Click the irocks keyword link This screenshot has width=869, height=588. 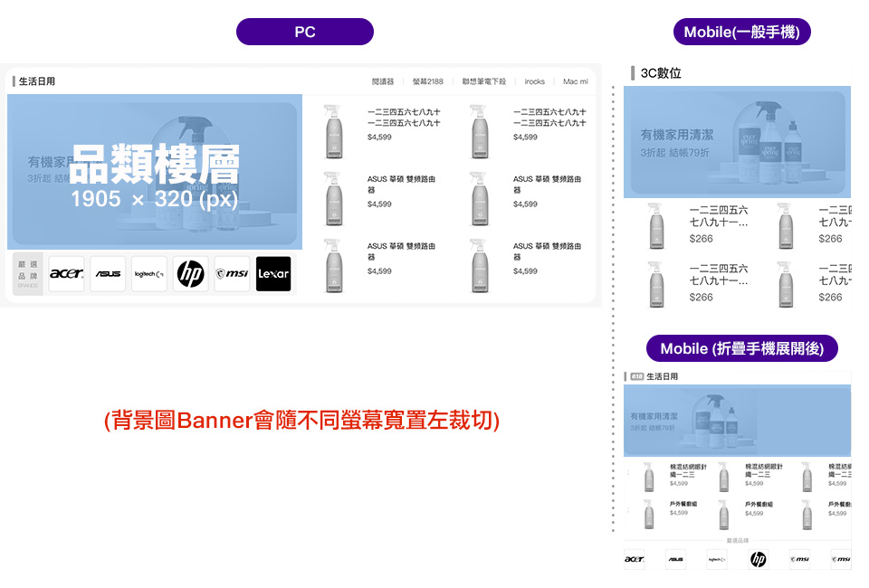(x=535, y=81)
